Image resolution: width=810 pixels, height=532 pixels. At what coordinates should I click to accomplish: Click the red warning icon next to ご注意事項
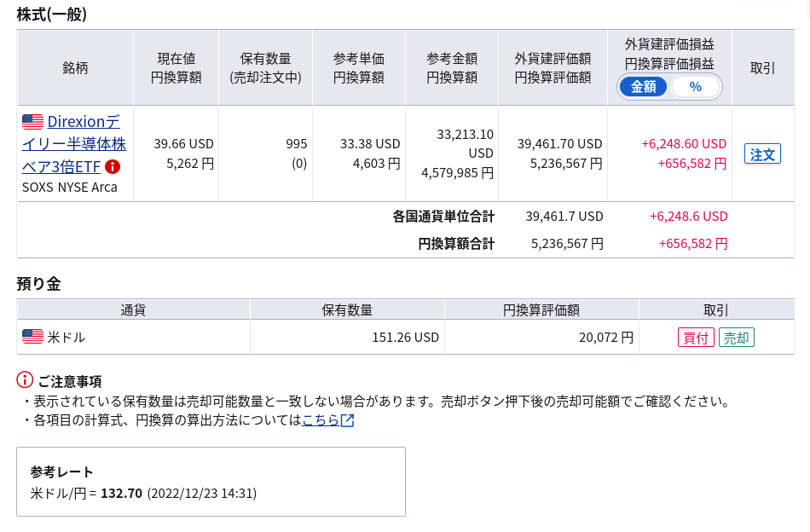pos(25,380)
